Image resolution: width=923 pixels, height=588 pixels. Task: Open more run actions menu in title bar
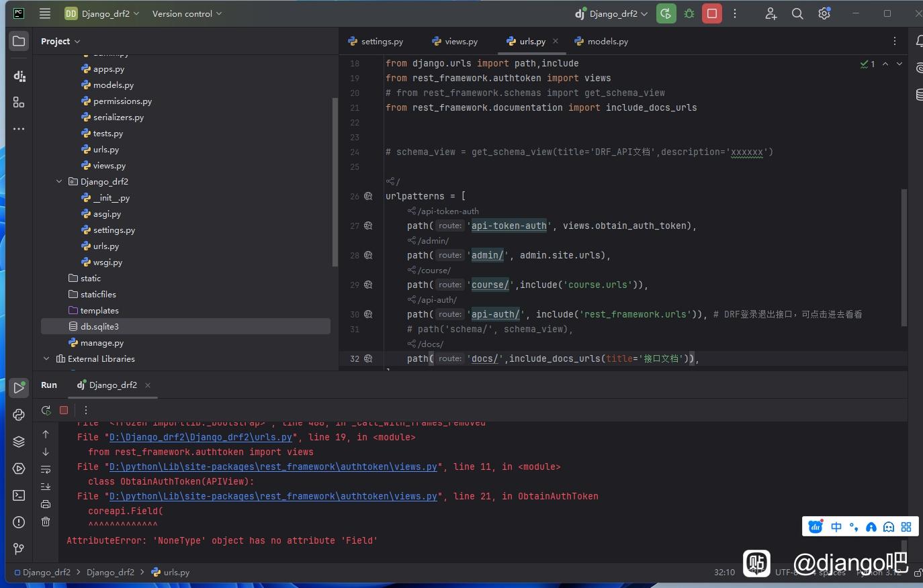(735, 13)
